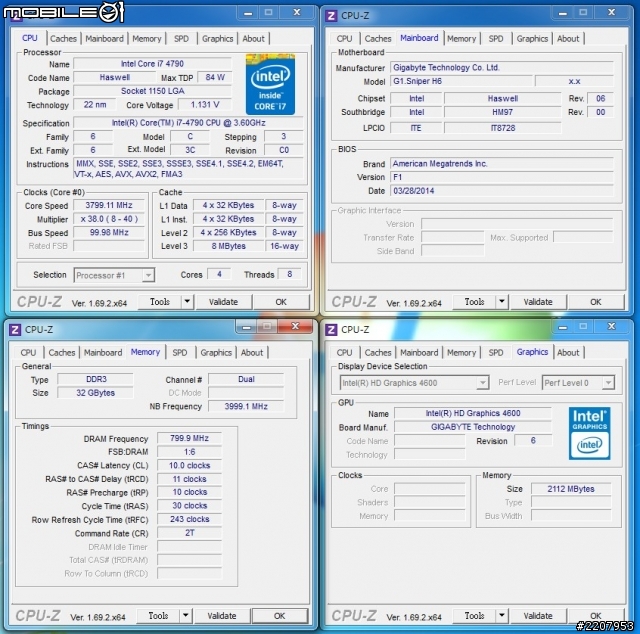
Task: Open About tab in CPU window
Action: pos(253,39)
